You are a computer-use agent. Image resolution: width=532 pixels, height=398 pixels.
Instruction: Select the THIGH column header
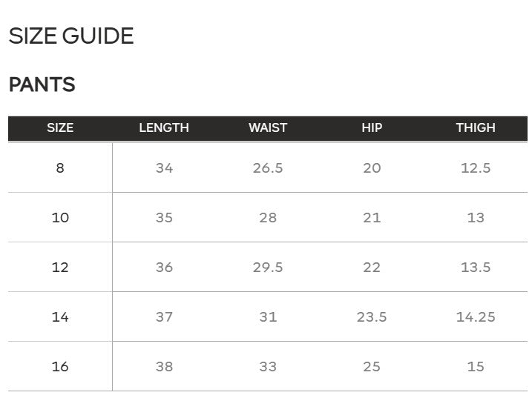point(476,128)
